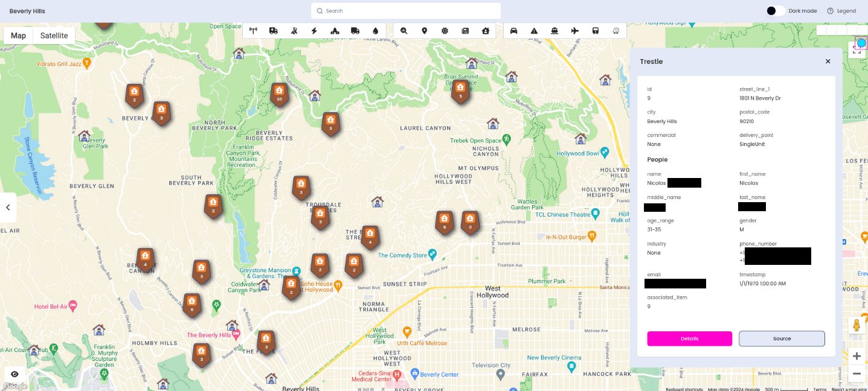Click the airplane flights layer icon
This screenshot has width=868, height=391.
tap(575, 31)
